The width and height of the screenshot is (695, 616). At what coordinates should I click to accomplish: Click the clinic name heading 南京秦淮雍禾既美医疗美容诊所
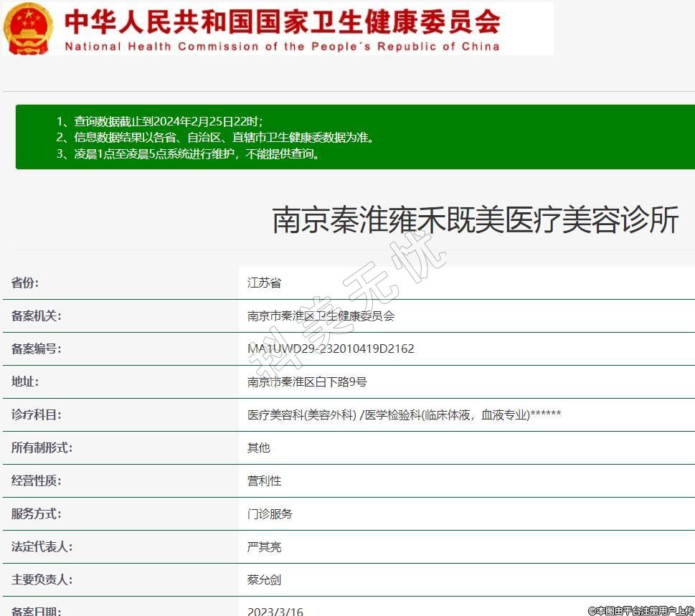pos(475,220)
